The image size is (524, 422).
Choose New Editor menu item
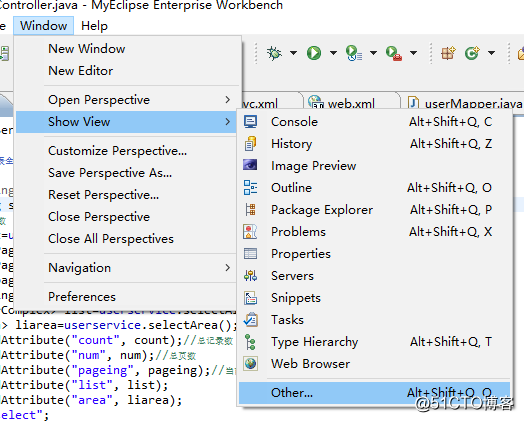click(x=128, y=71)
